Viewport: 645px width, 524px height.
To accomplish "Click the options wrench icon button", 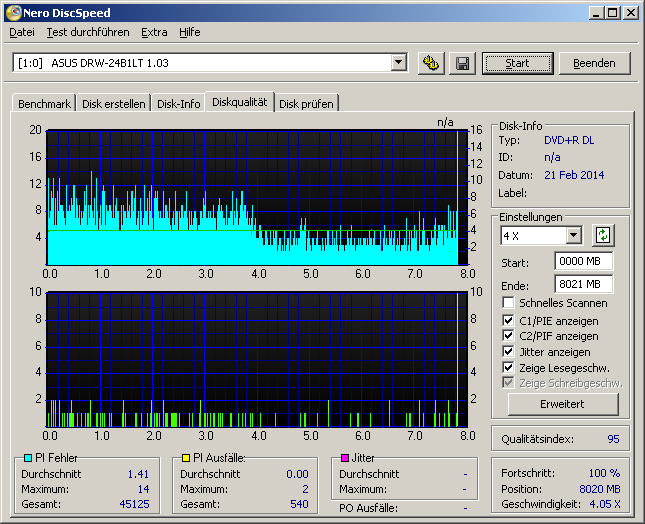I will click(431, 63).
